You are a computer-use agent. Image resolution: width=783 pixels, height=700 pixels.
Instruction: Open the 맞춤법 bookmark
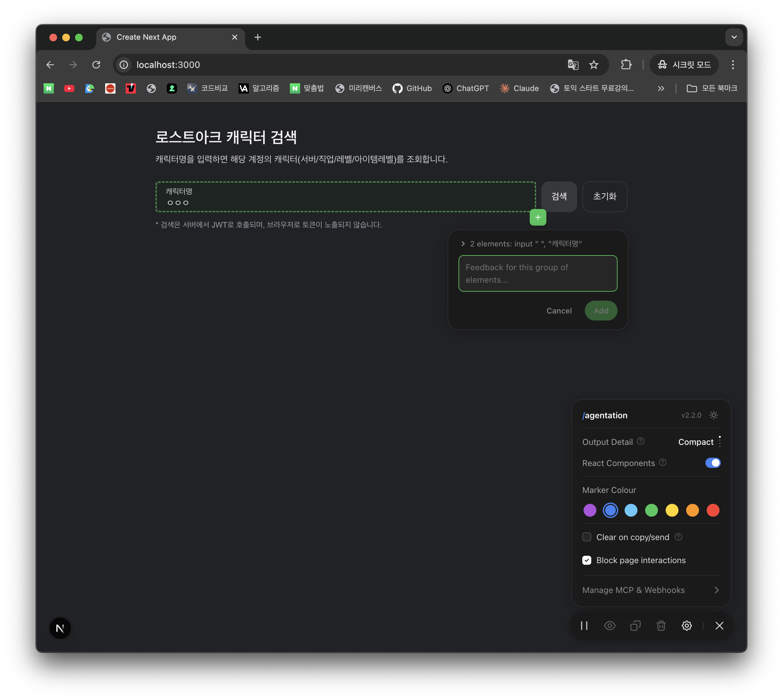point(307,88)
